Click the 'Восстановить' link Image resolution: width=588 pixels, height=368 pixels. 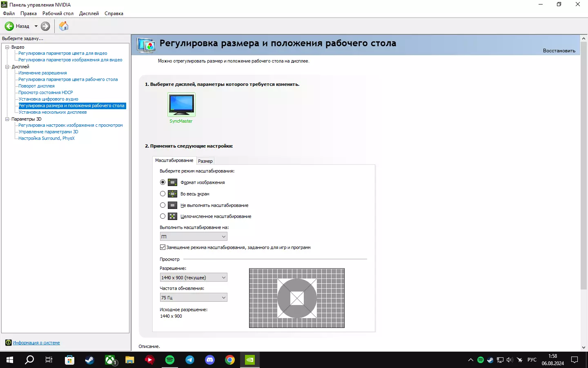click(559, 51)
